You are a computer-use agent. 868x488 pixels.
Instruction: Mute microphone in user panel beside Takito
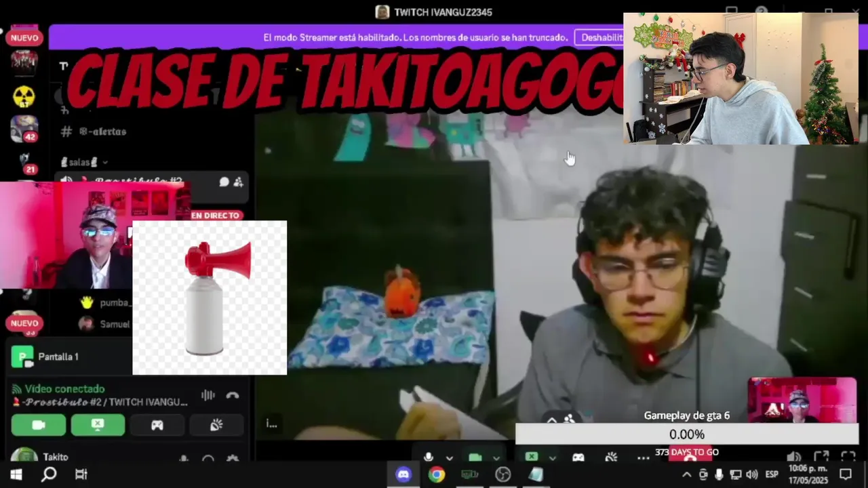[184, 459]
